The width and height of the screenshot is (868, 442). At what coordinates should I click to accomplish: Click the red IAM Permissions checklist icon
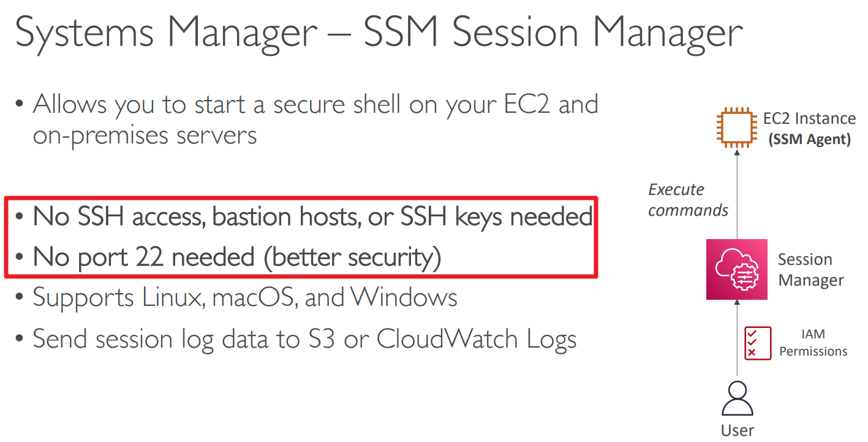758,343
